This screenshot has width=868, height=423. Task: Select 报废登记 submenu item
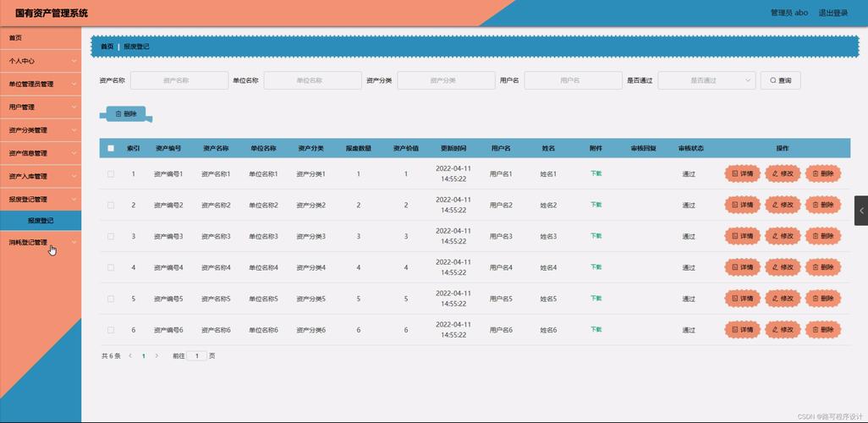[x=41, y=220]
